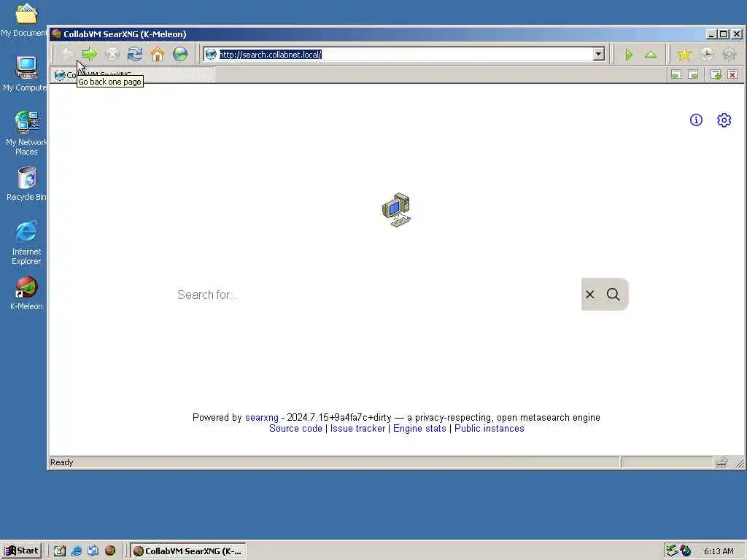The height and width of the screenshot is (560, 747).
Task: Click the green Up triangle button
Action: pos(651,55)
